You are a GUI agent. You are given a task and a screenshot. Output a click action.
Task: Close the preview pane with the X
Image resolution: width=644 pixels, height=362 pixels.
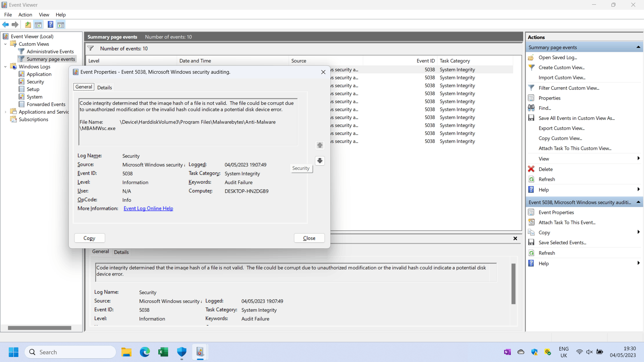[x=515, y=238]
